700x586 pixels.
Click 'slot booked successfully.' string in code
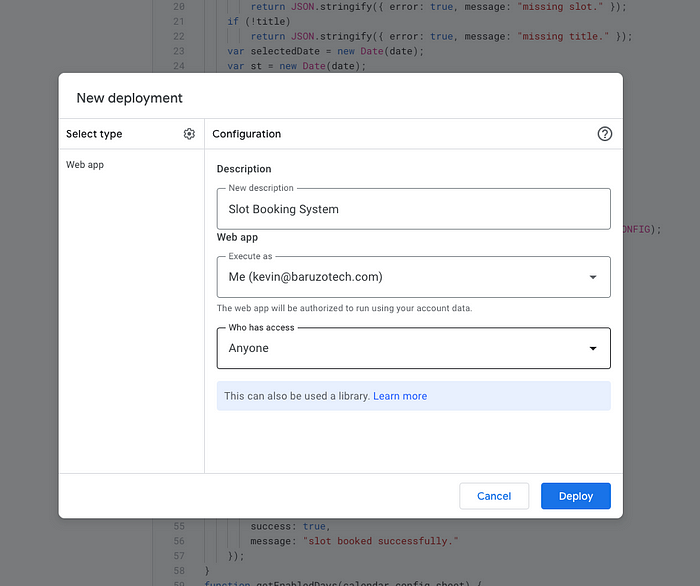[380, 541]
